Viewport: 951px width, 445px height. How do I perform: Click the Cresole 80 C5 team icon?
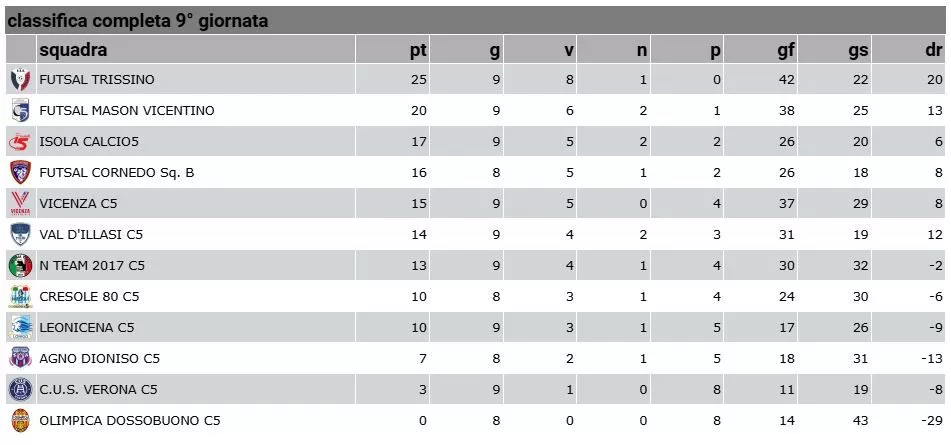coord(21,297)
